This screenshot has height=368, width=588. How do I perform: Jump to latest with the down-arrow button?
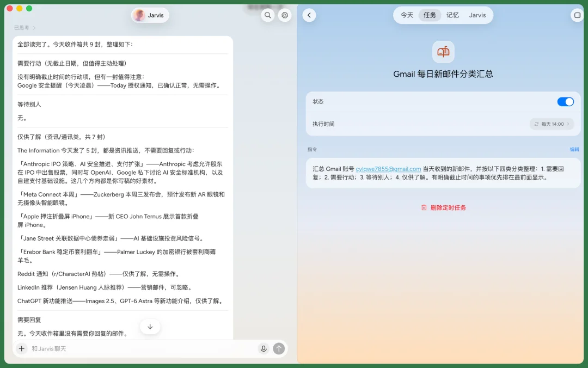150,327
